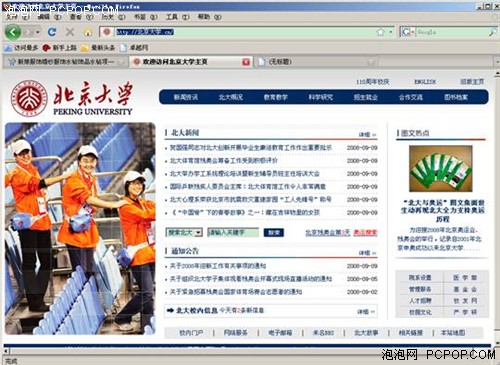Open the 历史 (History) menu

(113, 17)
